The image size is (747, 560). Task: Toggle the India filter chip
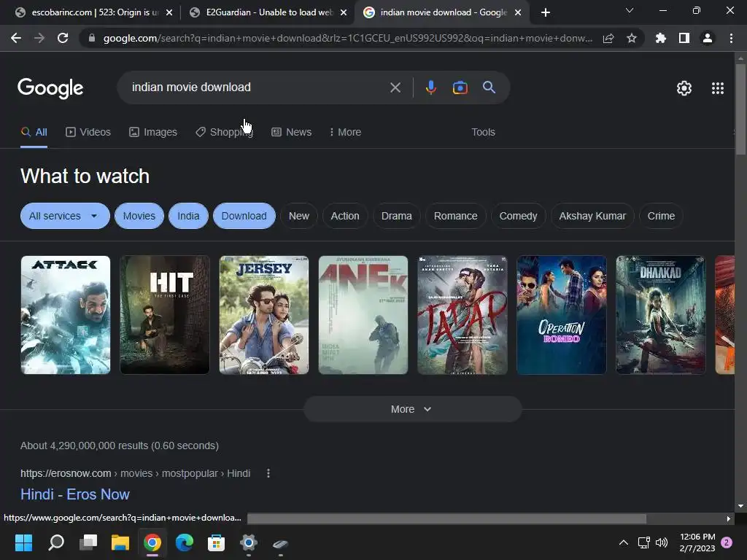pos(188,216)
